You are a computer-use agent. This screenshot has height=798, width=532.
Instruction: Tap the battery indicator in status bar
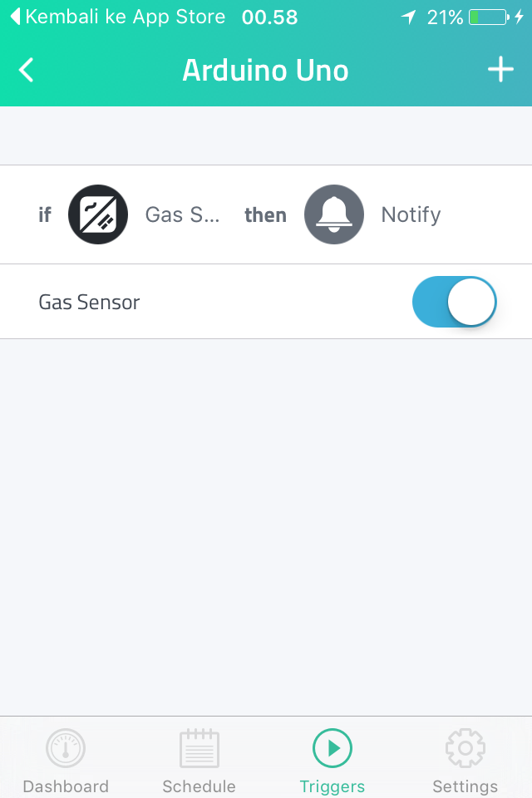coord(490,17)
